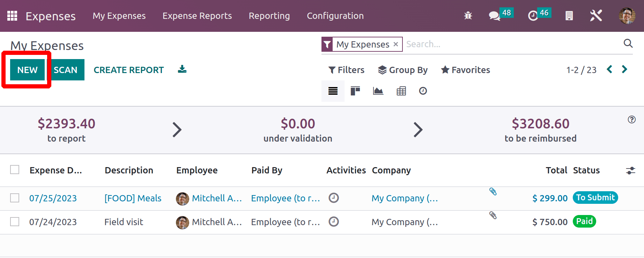644x258 pixels.
Task: Sort by Employee column header
Action: [197, 170]
